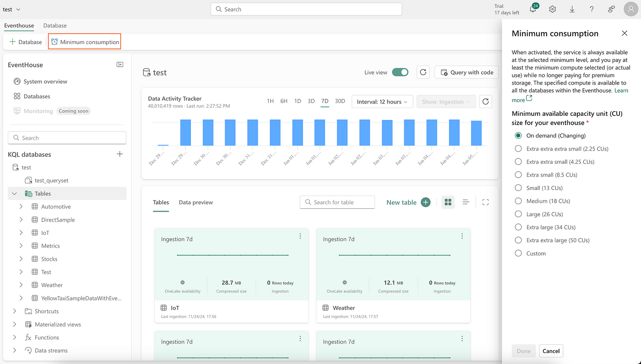Collapse the Tables tree node

[x=14, y=194]
